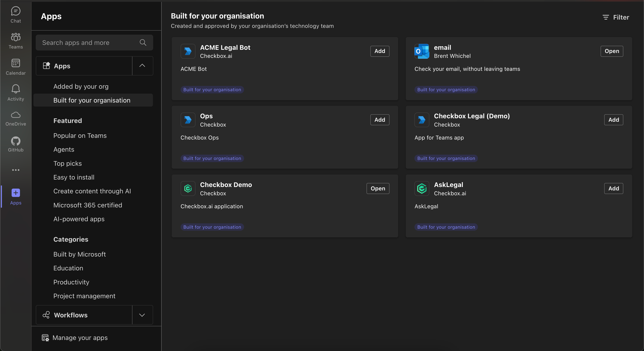644x351 pixels.
Task: Open the Education category
Action: tap(68, 268)
